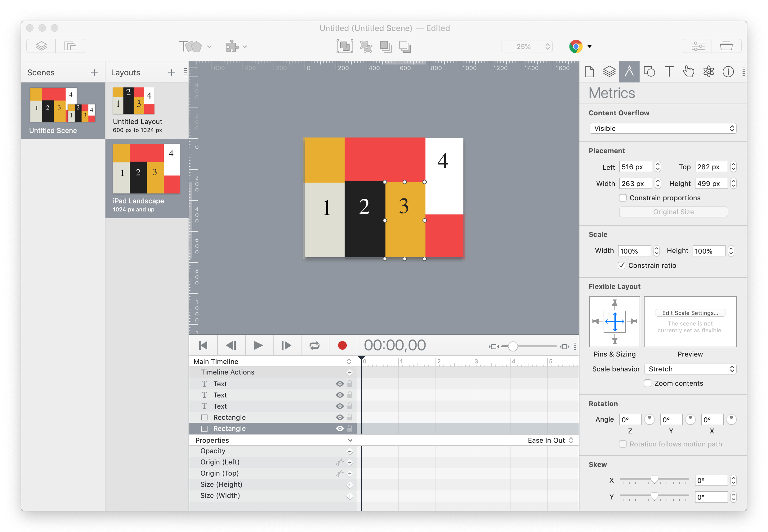Viewport: 768px width, 532px height.
Task: Open the Actions inspector hand tab
Action: pos(688,72)
